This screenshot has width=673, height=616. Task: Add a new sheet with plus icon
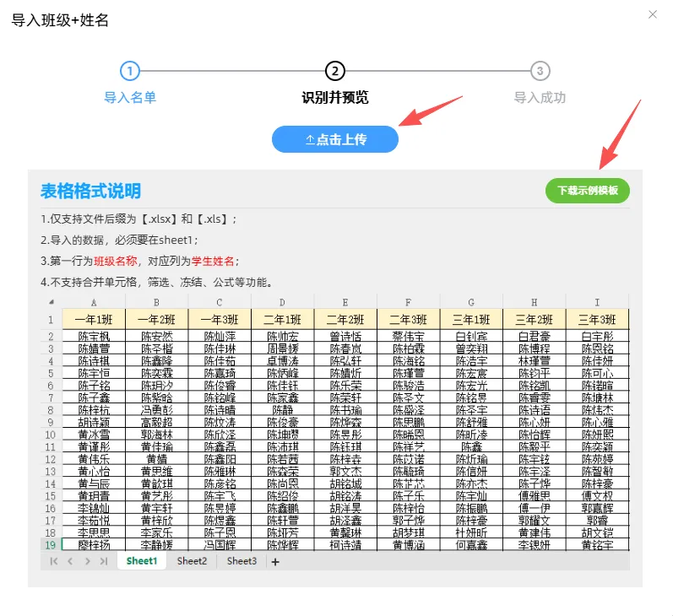275,561
